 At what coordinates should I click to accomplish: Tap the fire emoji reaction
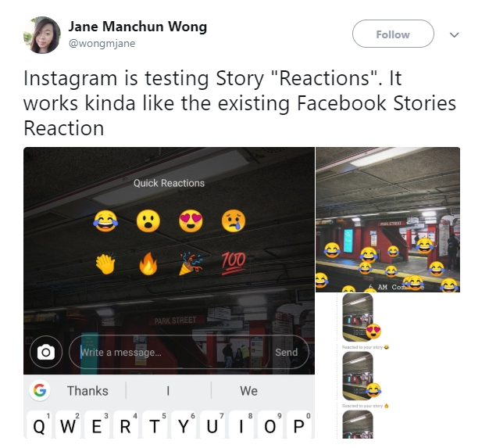tap(148, 263)
